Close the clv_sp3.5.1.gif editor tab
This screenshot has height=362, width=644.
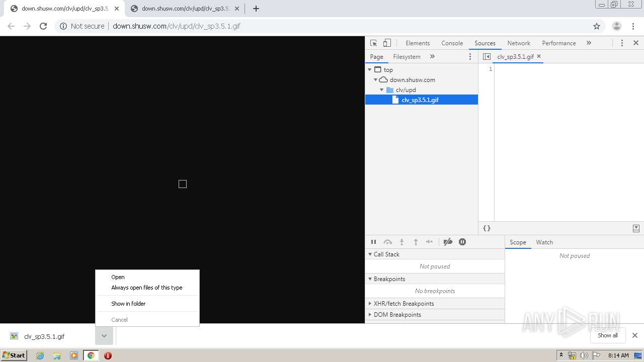(539, 56)
